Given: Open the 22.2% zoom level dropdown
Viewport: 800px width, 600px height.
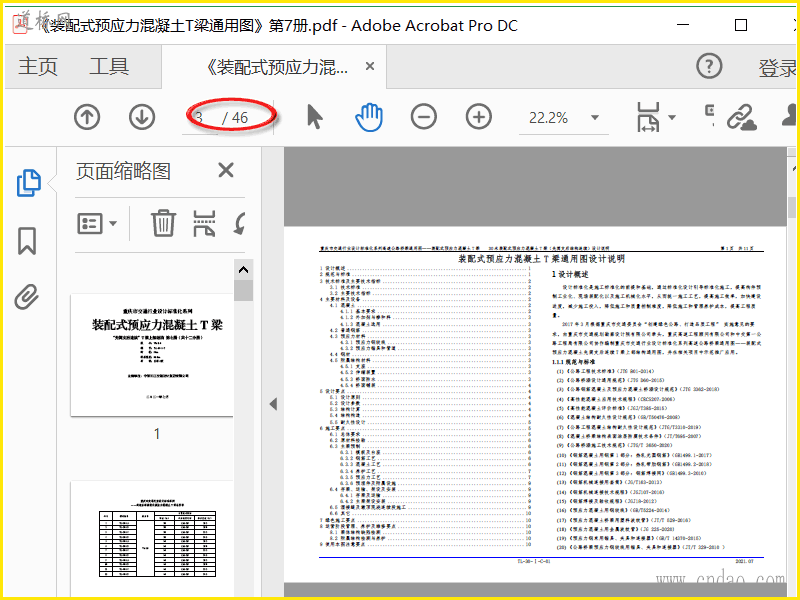Looking at the screenshot, I should click(x=595, y=118).
